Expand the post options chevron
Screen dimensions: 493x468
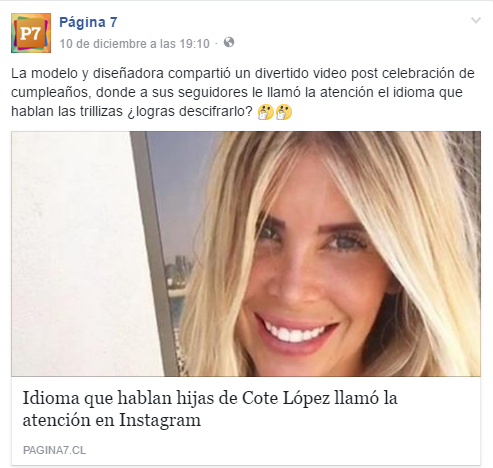(476, 21)
